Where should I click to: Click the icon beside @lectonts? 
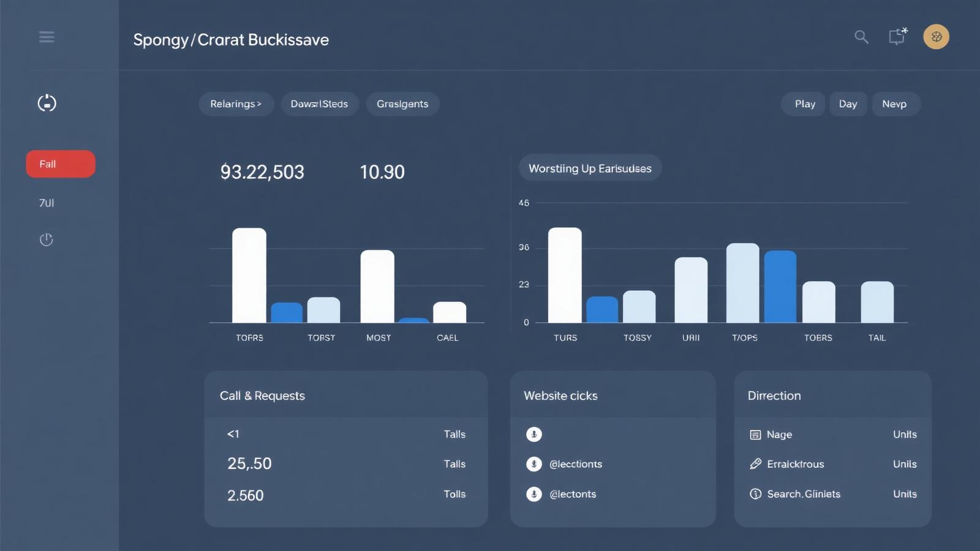534,494
